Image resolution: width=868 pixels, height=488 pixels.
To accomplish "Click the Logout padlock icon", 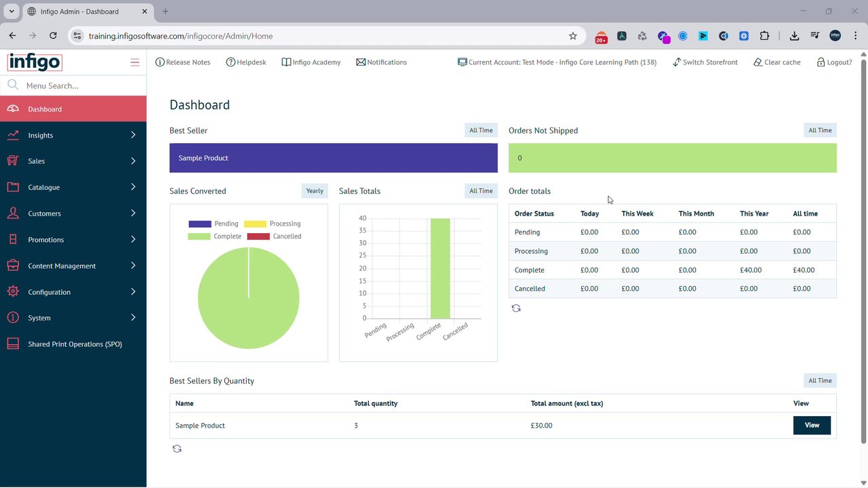I will [x=821, y=62].
